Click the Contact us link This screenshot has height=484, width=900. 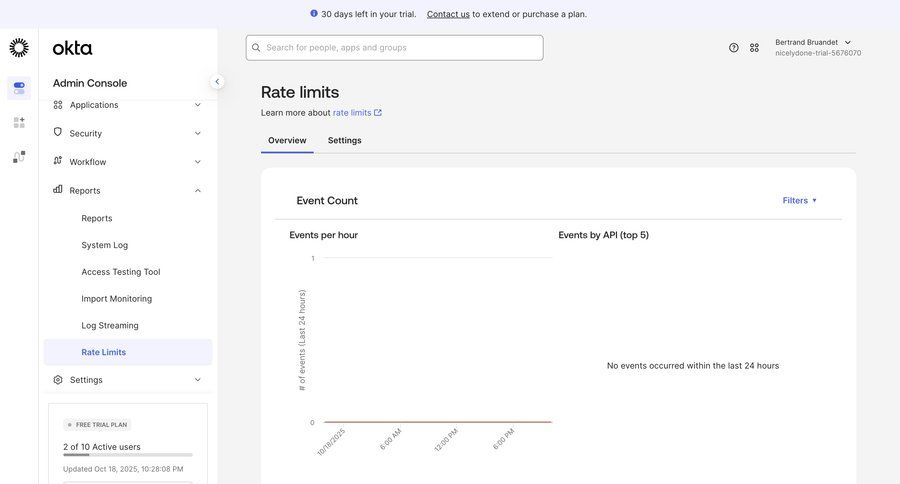(448, 14)
